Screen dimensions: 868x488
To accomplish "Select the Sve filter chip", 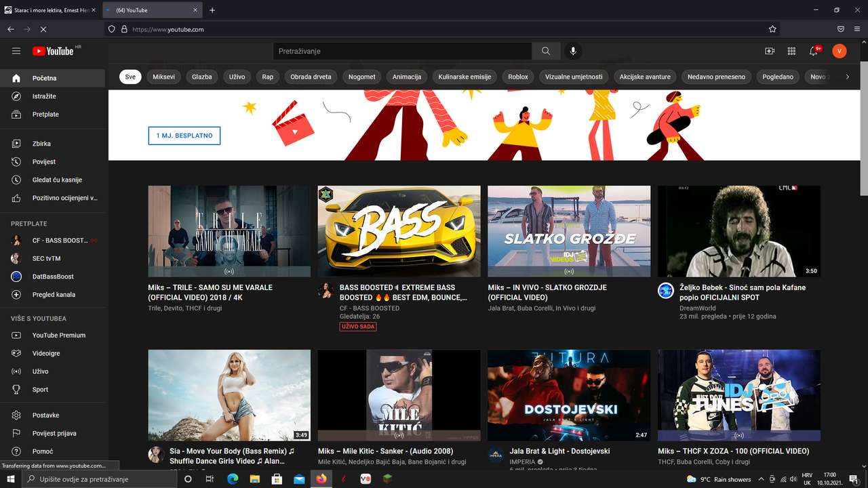I will tap(130, 77).
